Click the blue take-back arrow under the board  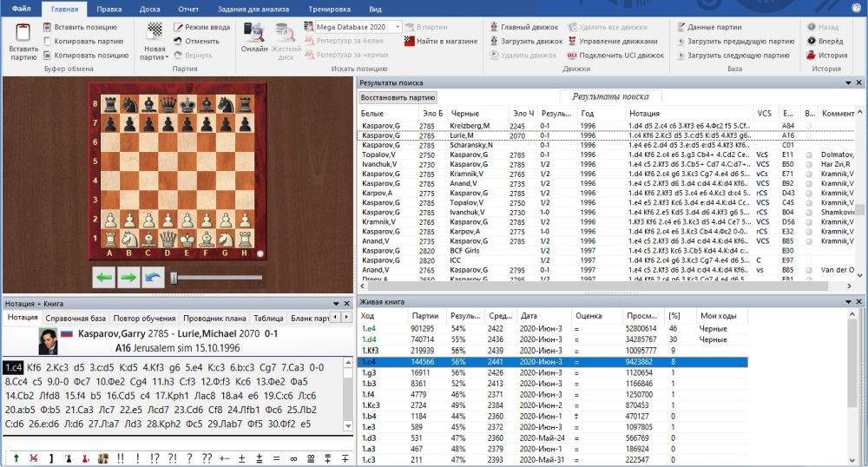click(x=153, y=277)
